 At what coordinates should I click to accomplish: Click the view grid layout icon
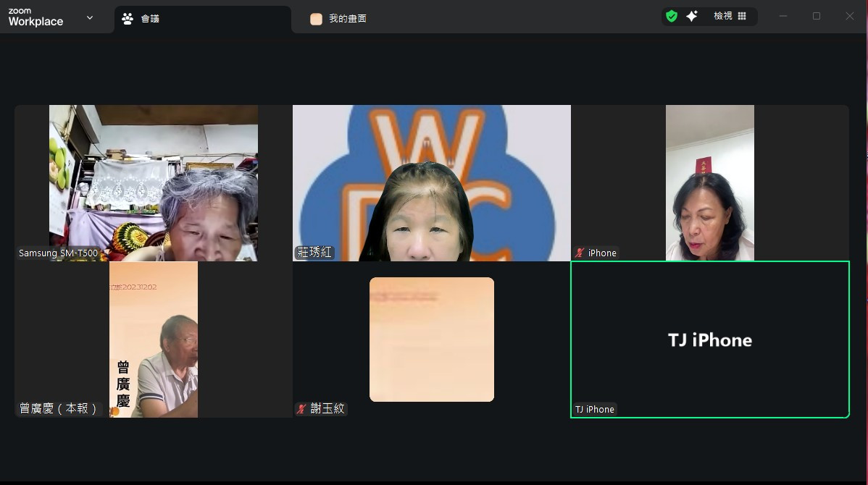click(x=742, y=16)
